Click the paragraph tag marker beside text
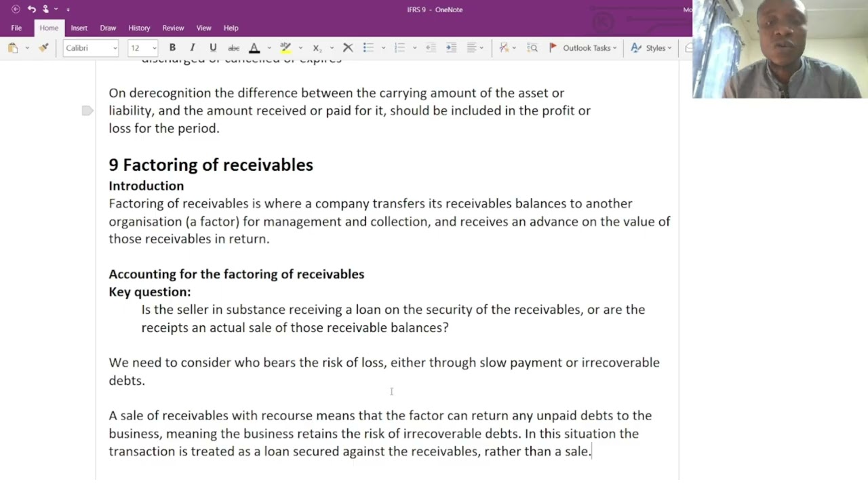 (87, 110)
